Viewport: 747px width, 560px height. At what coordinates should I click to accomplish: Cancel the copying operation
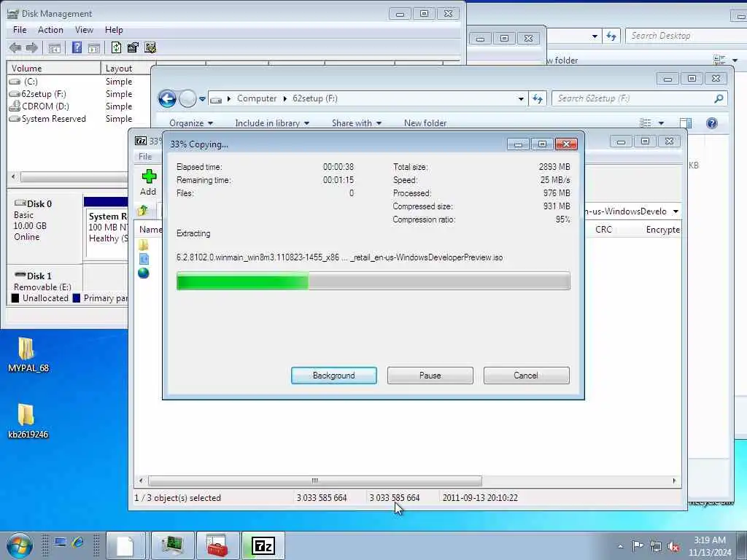click(526, 376)
